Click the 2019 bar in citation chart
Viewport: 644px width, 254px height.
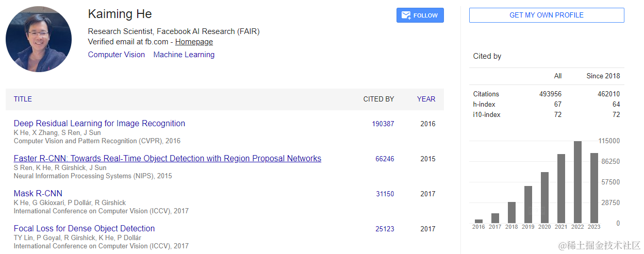tap(528, 204)
